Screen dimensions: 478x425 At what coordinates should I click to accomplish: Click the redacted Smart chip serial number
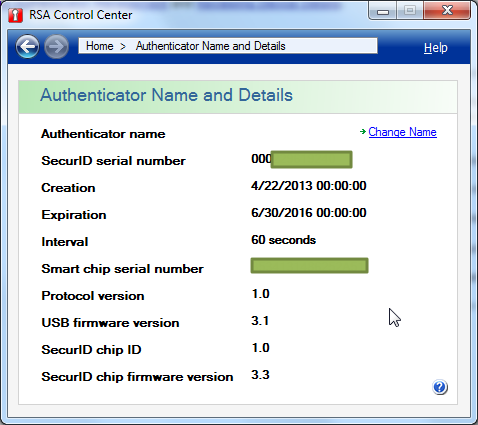[309, 266]
